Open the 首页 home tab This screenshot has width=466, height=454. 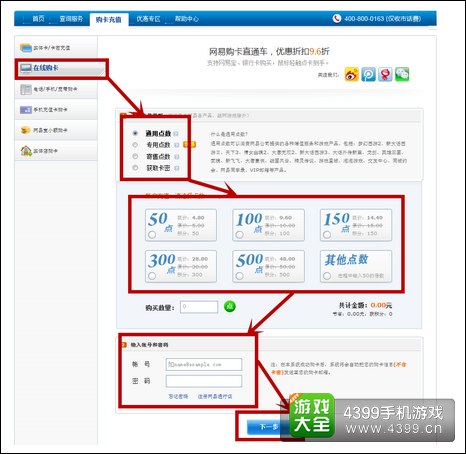pyautogui.click(x=38, y=19)
